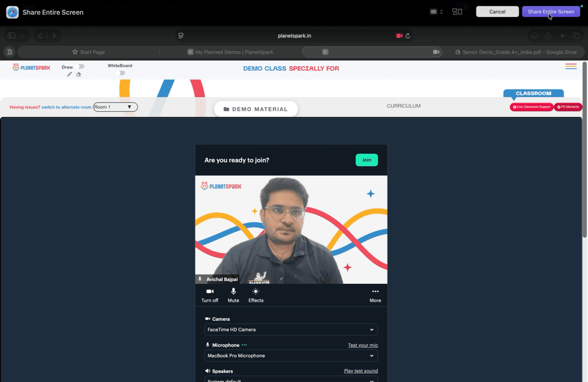
Task: Select the active PlanetSpark tab with camera
Action: click(x=372, y=52)
